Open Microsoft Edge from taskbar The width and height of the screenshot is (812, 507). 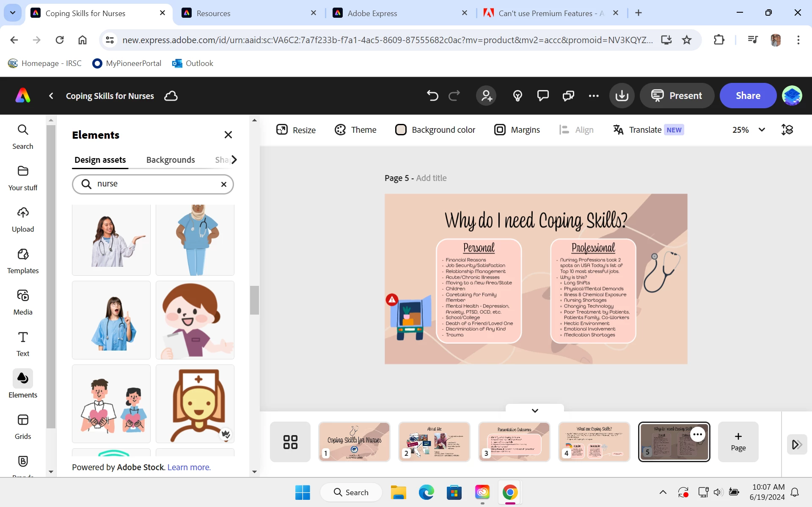point(426,492)
